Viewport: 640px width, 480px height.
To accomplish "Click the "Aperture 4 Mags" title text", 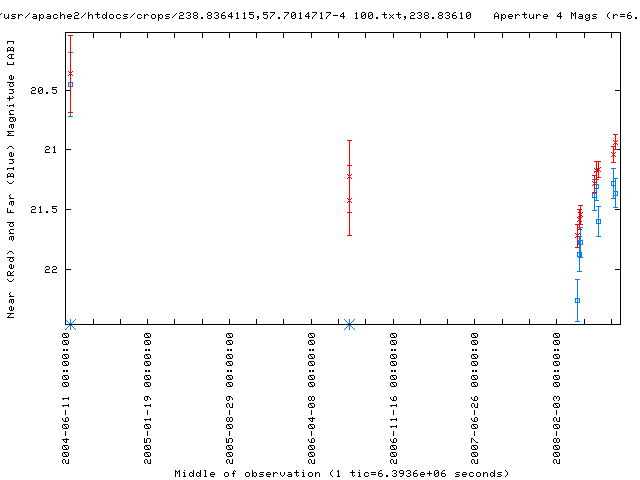I will click(546, 16).
